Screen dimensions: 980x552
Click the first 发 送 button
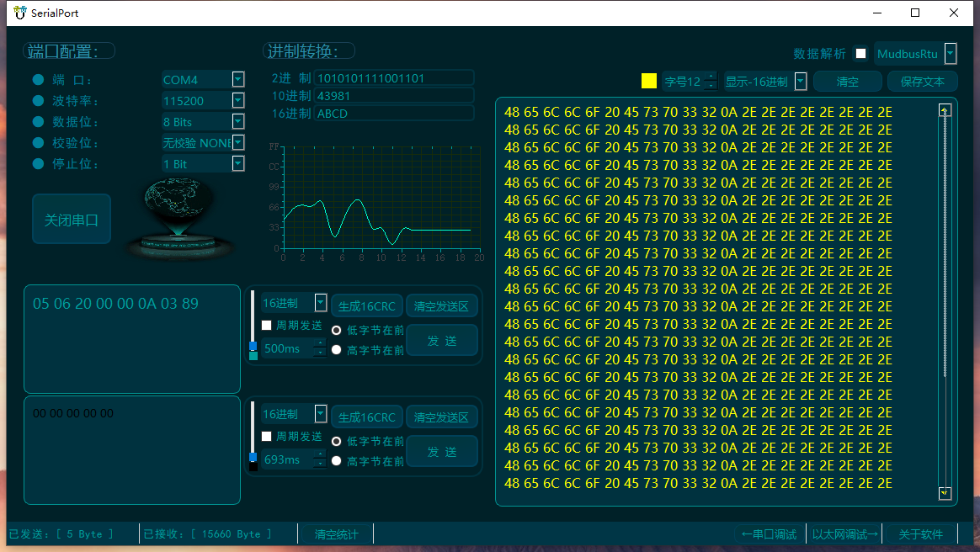442,341
